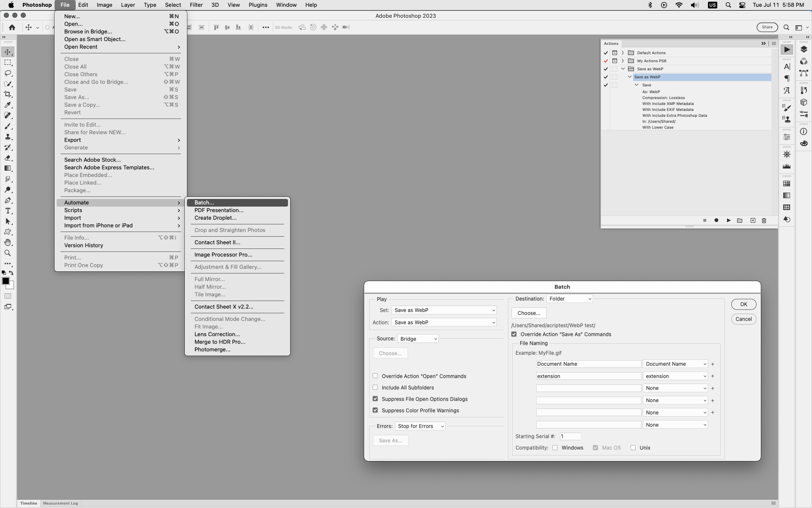Open the Image menu in the menu bar
Image resolution: width=812 pixels, height=508 pixels.
point(104,5)
